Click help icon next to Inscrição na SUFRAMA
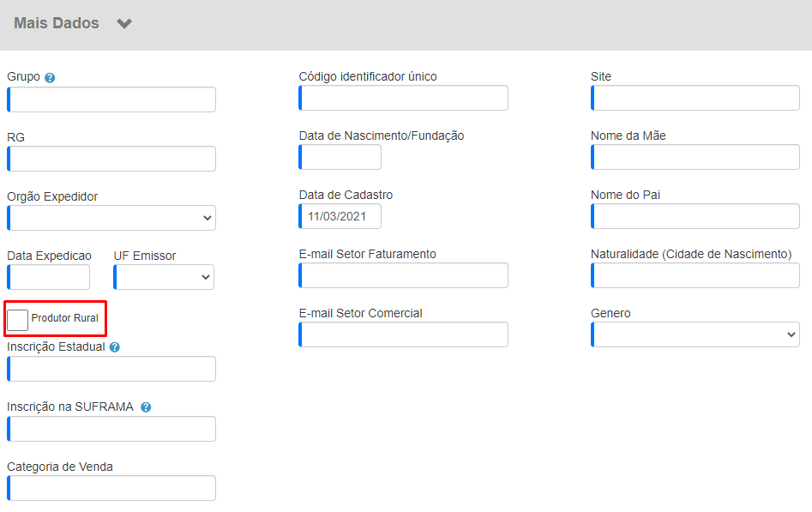 click(146, 407)
